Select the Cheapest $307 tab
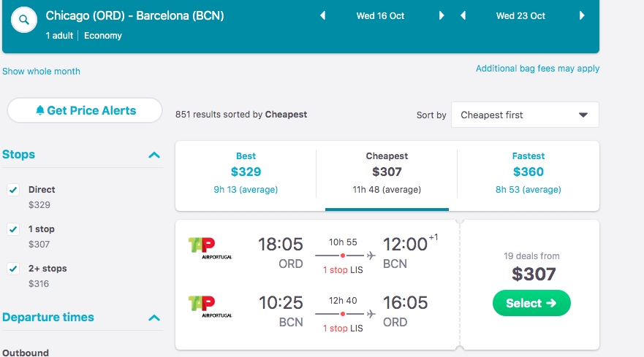Screen dimensions: 644x357 click(387, 172)
